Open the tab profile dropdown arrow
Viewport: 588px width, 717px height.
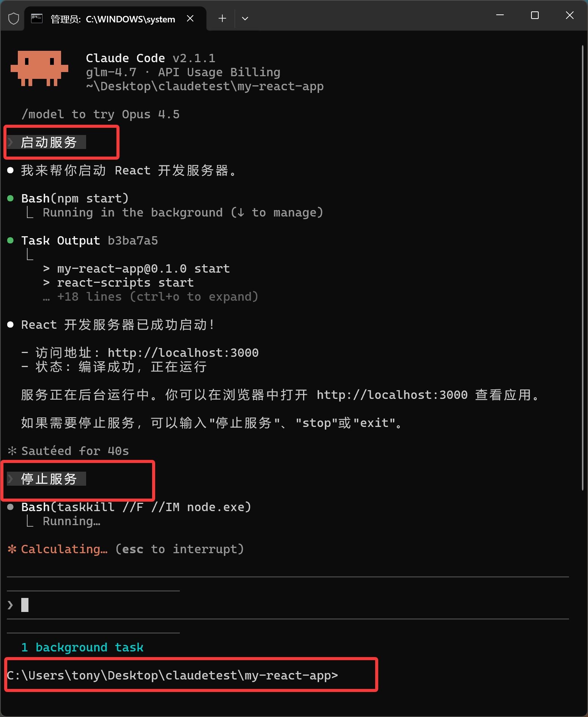click(245, 18)
